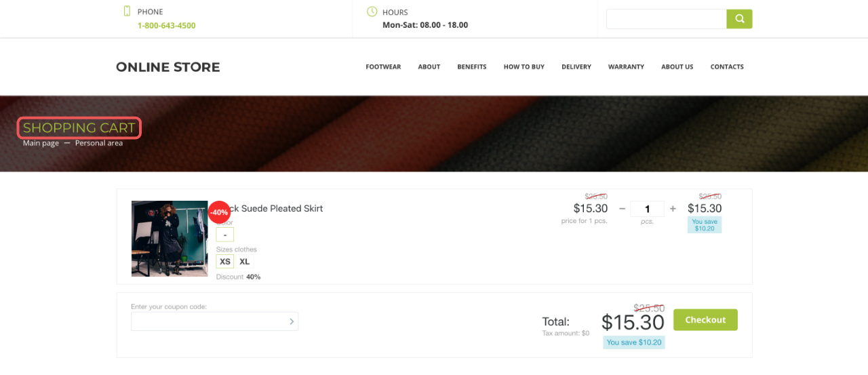Image resolution: width=868 pixels, height=375 pixels.
Task: Click the coupon code input field
Action: (214, 321)
